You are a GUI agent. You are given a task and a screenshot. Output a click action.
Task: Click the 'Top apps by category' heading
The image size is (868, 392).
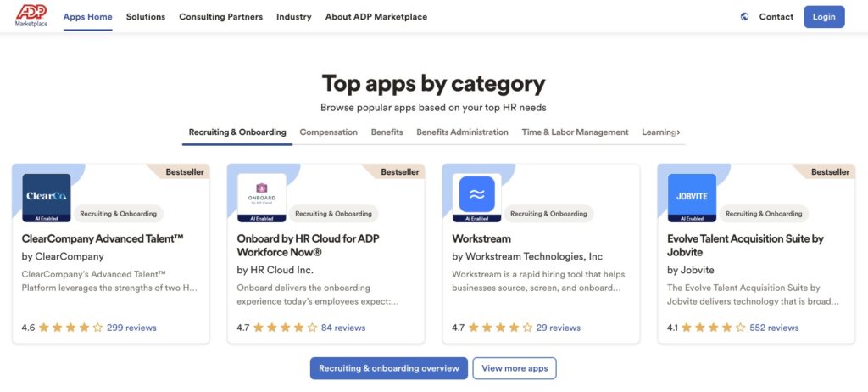(434, 84)
